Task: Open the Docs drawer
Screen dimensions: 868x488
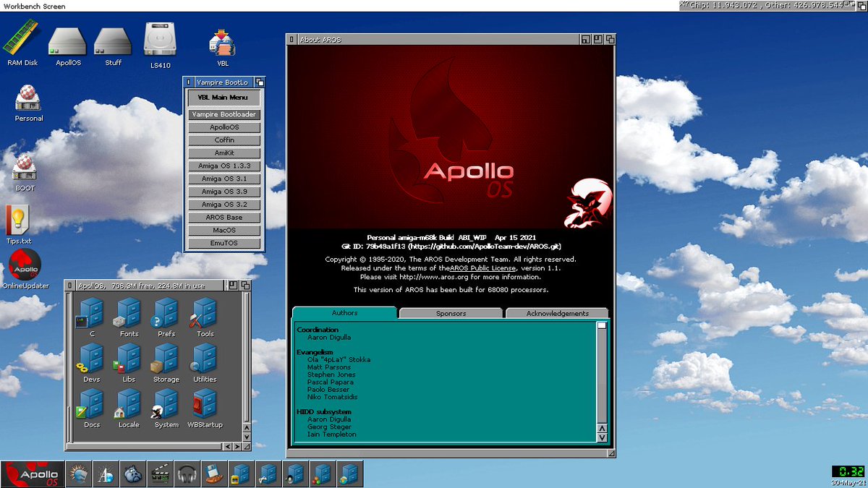Action: point(92,408)
